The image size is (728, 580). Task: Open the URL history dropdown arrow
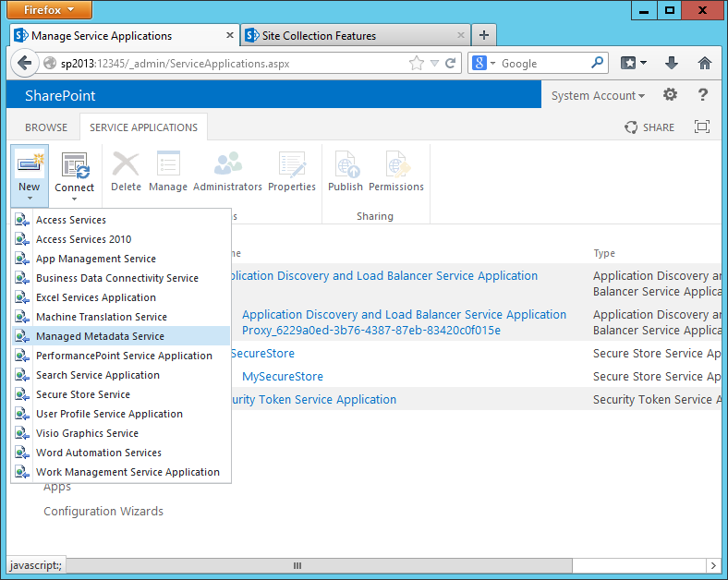click(x=434, y=63)
